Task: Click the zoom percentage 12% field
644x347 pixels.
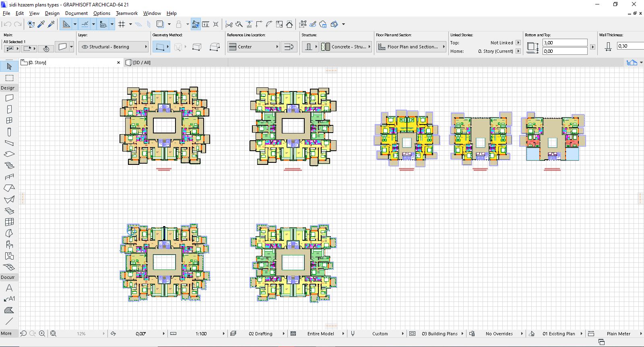Action: point(81,334)
